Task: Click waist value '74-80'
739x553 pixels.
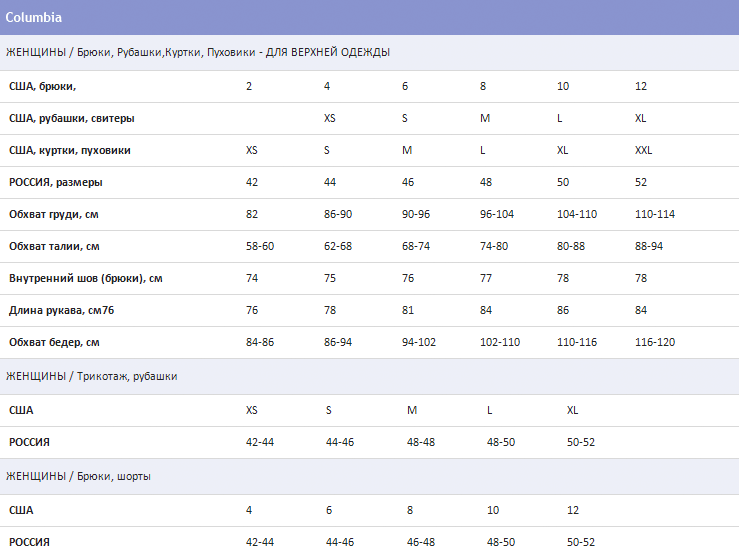Action: [x=494, y=247]
